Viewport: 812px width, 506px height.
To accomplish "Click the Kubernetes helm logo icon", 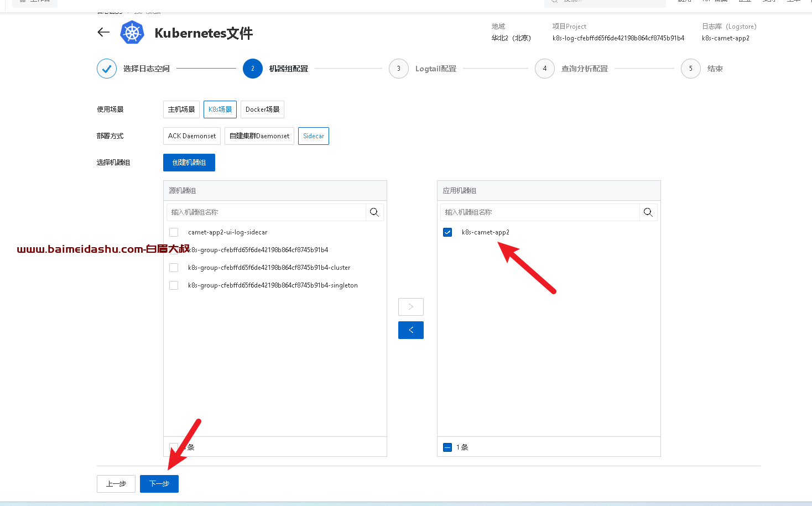I will pyautogui.click(x=132, y=33).
